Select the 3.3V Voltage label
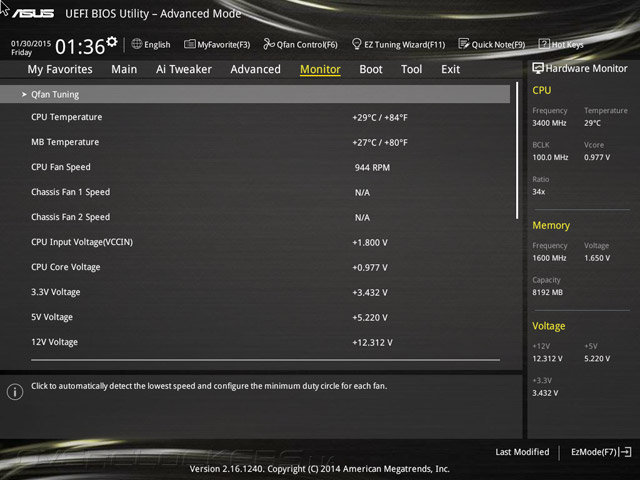This screenshot has width=640, height=480. 56,292
